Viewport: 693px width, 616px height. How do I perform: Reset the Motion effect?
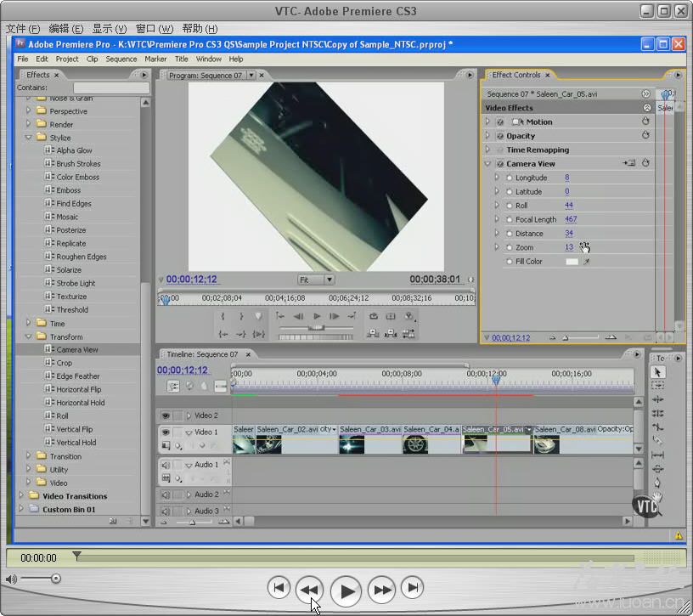[645, 122]
